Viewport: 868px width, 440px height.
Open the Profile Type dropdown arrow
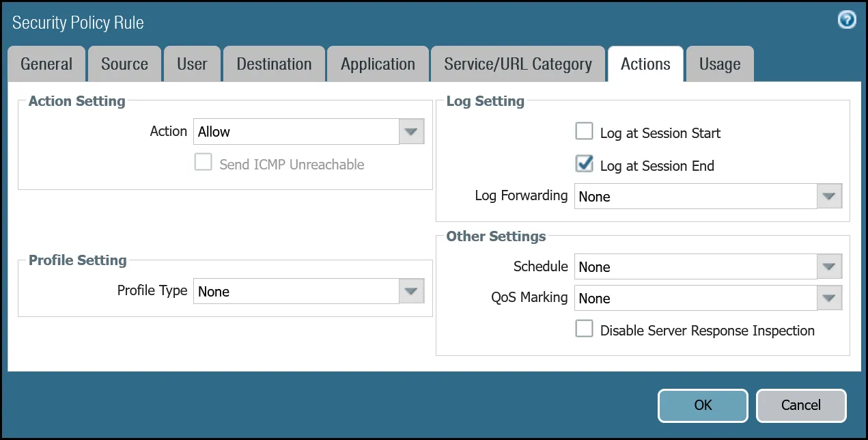(x=410, y=290)
